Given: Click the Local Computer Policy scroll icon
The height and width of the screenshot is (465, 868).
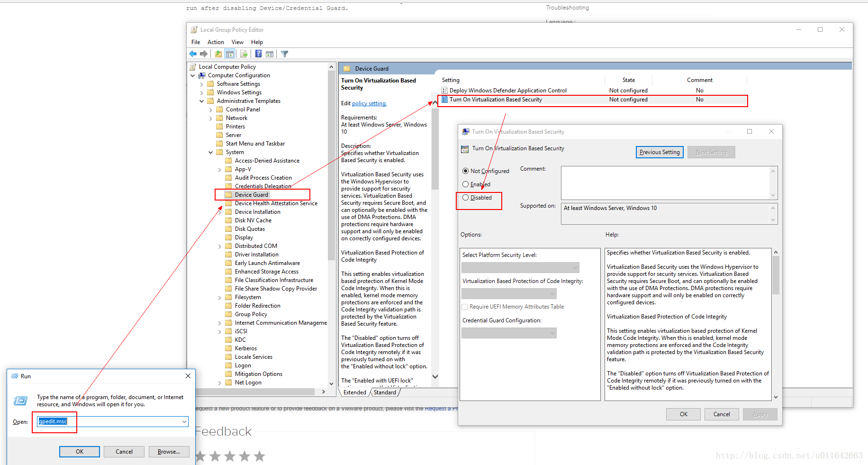Looking at the screenshot, I should point(193,67).
